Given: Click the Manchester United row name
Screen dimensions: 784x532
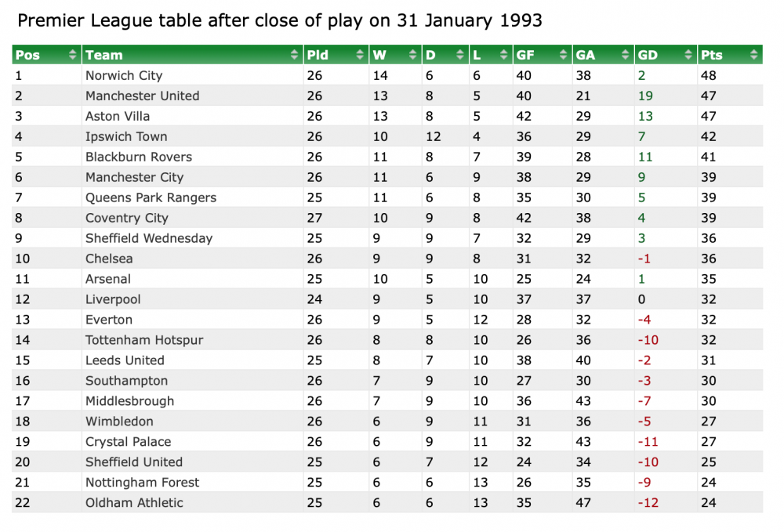Looking at the screenshot, I should 143,96.
